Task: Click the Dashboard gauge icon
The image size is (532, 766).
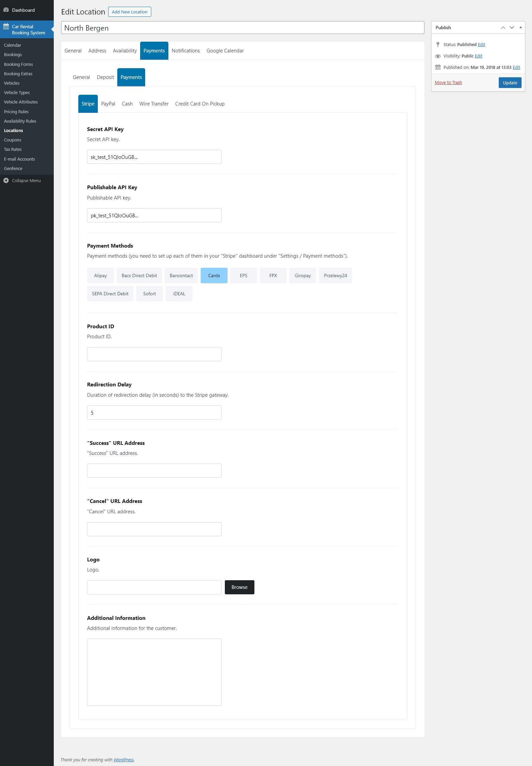Action: (6, 10)
